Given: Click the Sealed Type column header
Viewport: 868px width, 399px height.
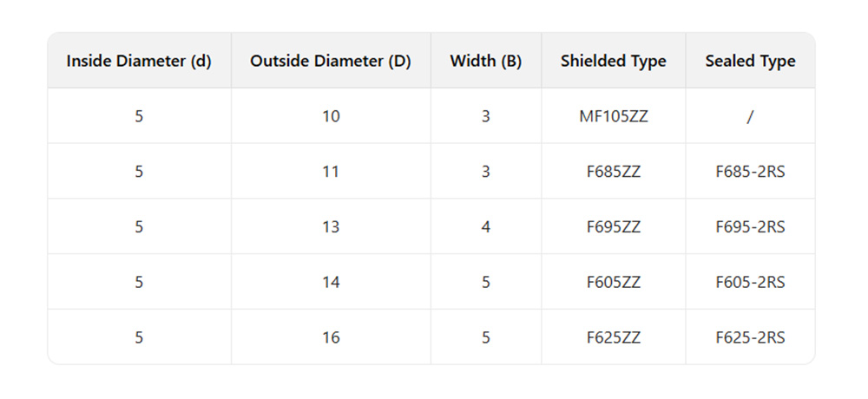Looking at the screenshot, I should 750,61.
